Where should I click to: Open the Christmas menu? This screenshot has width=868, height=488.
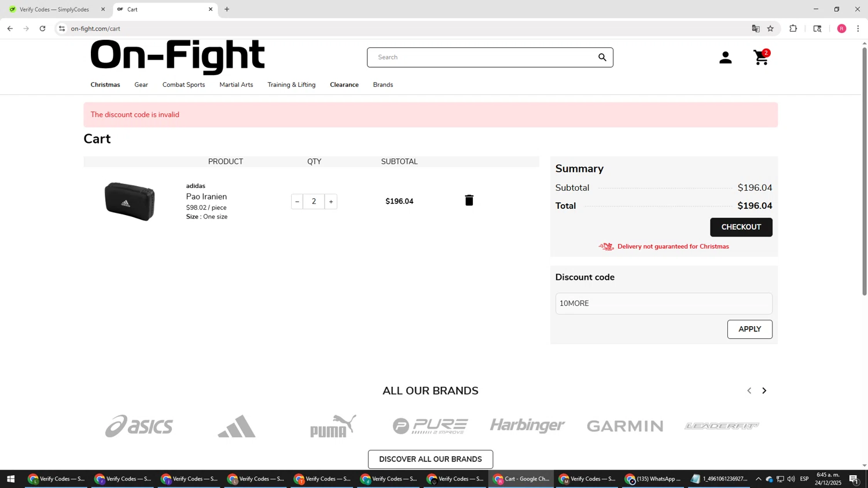[105, 84]
